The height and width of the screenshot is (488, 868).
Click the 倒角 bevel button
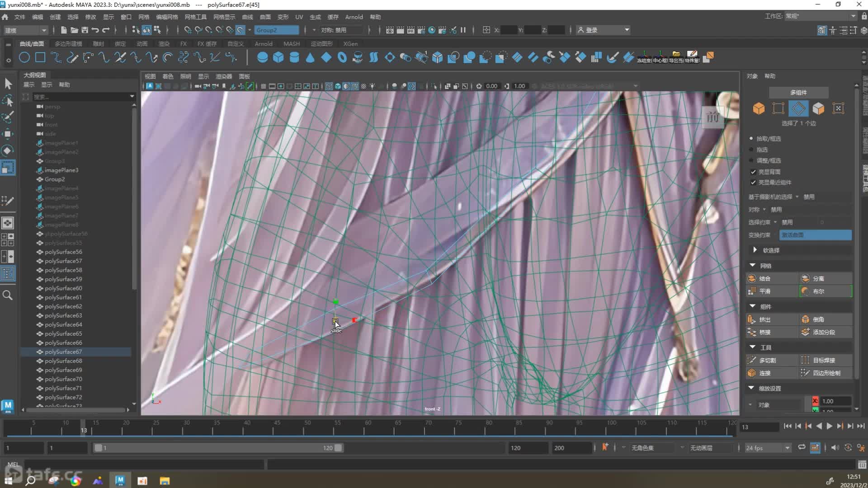pos(826,319)
